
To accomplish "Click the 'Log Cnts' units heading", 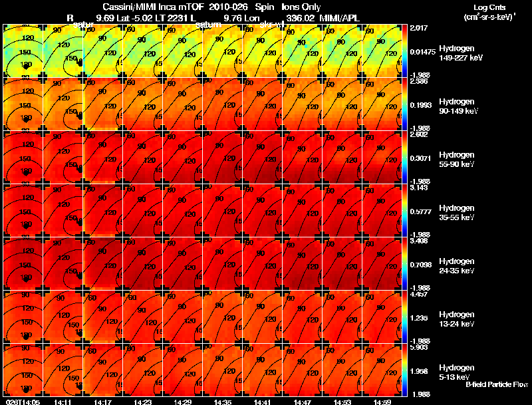I will (489, 8).
